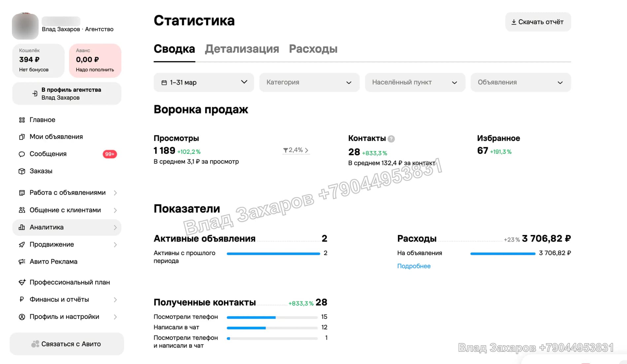Click В профиль агентства button

[x=67, y=94]
